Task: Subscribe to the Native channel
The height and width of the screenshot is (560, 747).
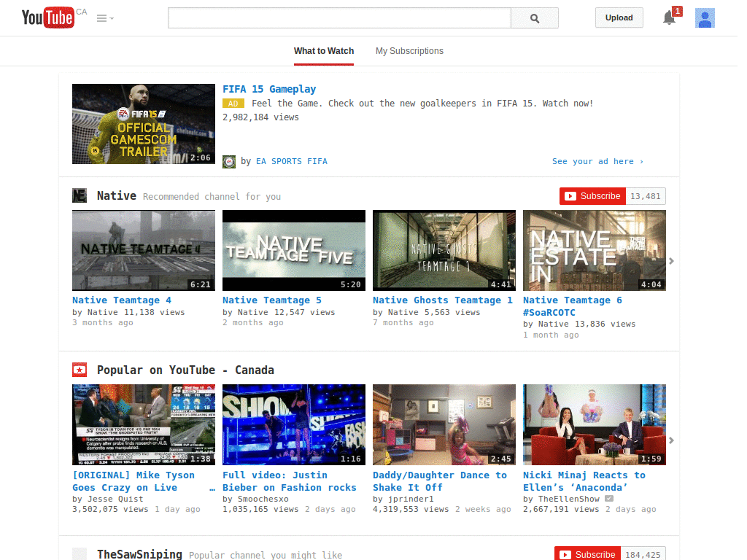Action: click(x=592, y=196)
